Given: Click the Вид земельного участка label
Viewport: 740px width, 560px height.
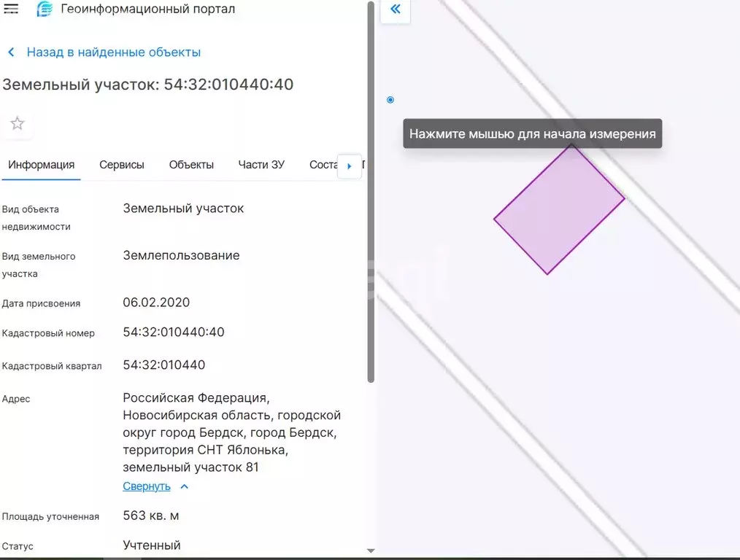Looking at the screenshot, I should tap(39, 265).
